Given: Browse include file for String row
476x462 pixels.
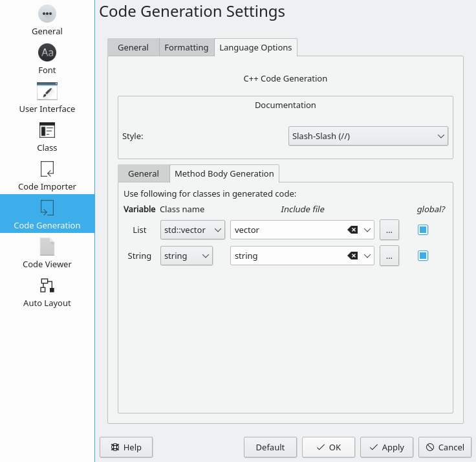Looking at the screenshot, I should pos(389,256).
